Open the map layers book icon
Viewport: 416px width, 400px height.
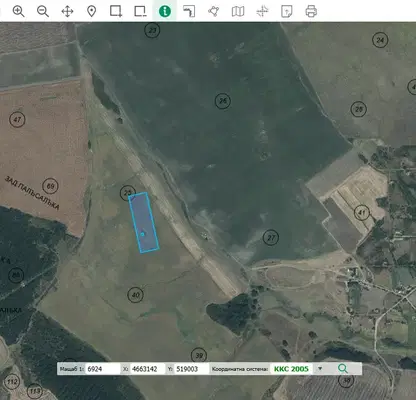tap(238, 12)
